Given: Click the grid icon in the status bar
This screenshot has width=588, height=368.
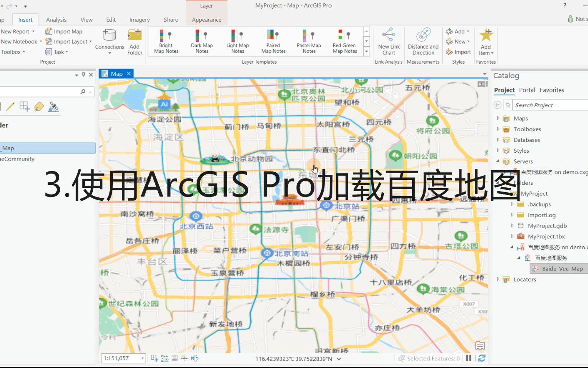Looking at the screenshot, I should pyautogui.click(x=174, y=358).
